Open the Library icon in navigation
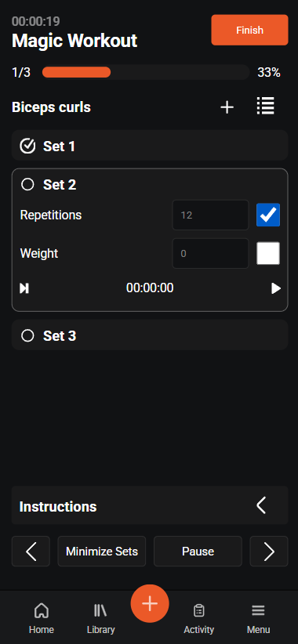298x644 pixels. (x=100, y=611)
